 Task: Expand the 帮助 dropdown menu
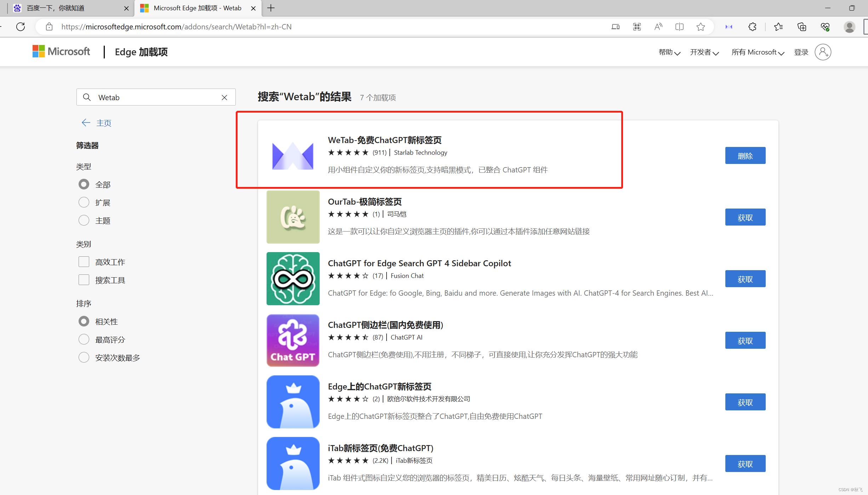(669, 52)
